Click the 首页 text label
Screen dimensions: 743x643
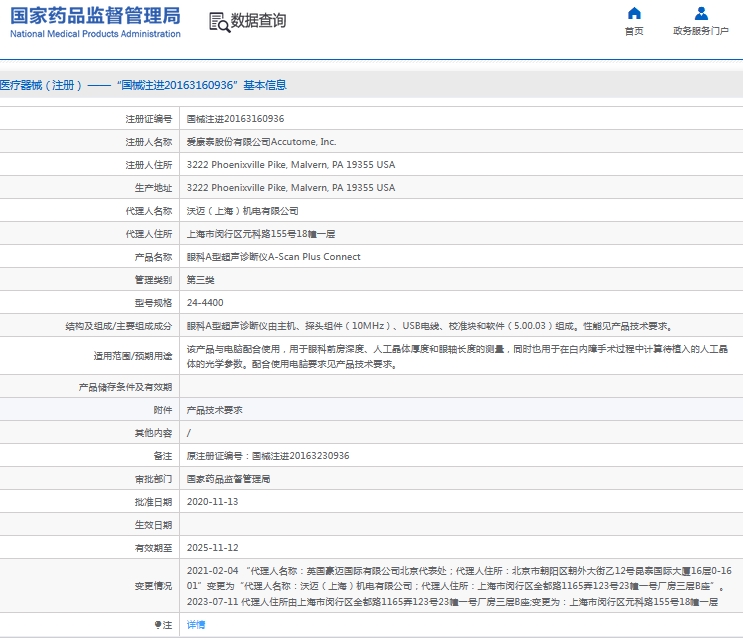pyautogui.click(x=634, y=31)
